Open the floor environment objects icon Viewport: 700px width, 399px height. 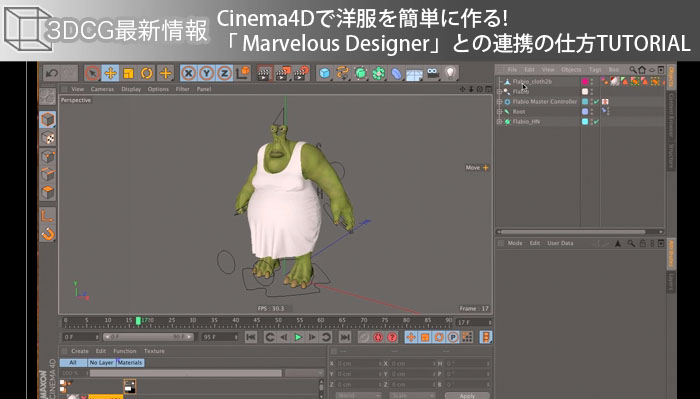pyautogui.click(x=414, y=74)
